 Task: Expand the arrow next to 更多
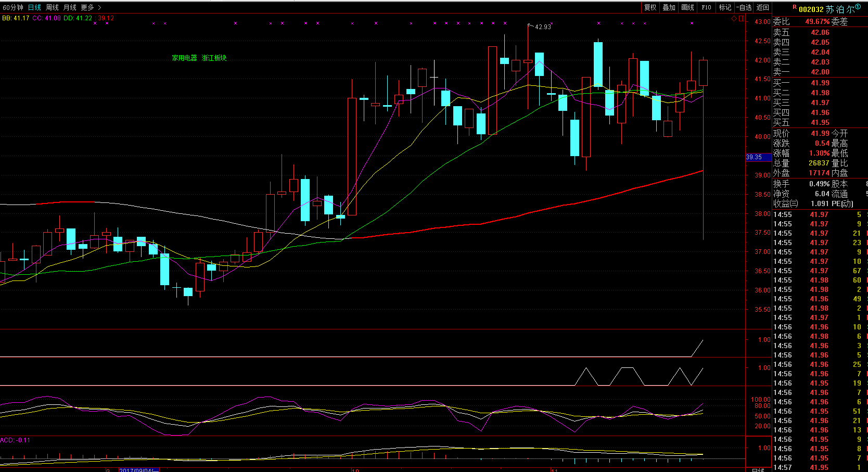click(99, 7)
